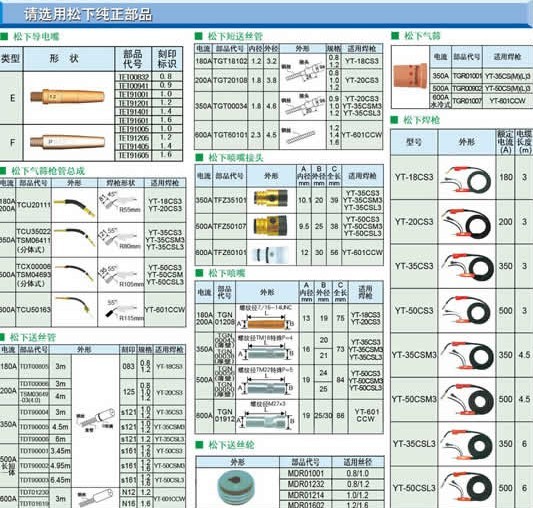
Task: Click the TGT18102 short feed tube drawing
Action: tap(303, 71)
